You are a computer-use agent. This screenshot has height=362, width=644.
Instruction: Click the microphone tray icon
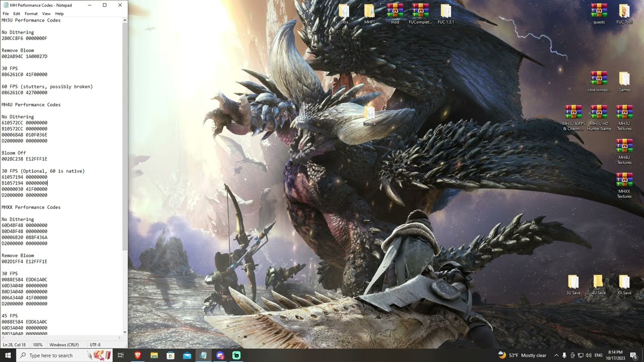pos(565,355)
